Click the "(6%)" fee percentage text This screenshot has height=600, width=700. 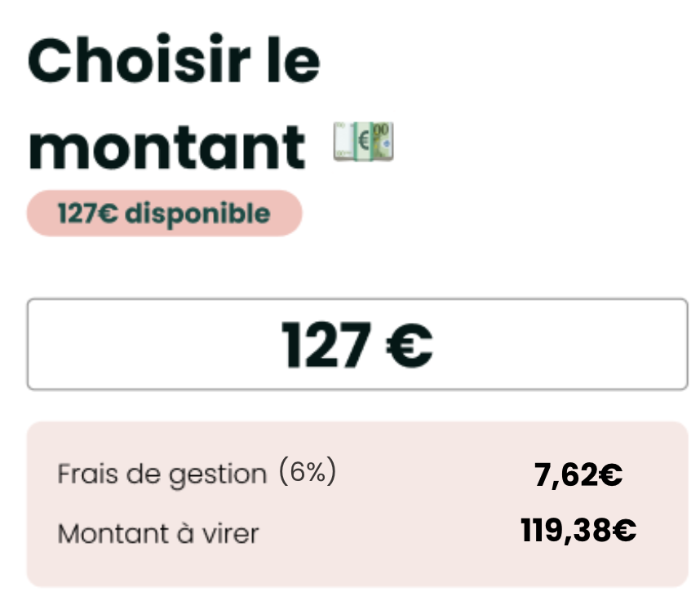pos(307,472)
